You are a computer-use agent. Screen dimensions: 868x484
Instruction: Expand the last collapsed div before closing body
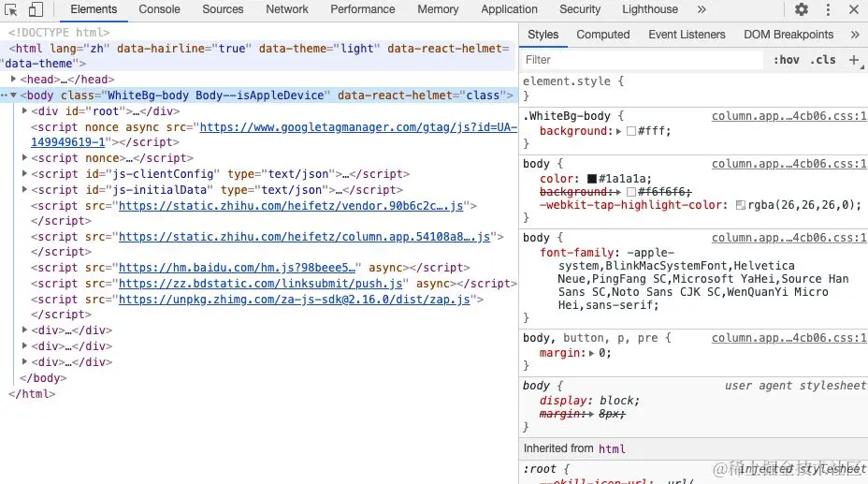pyautogui.click(x=24, y=361)
